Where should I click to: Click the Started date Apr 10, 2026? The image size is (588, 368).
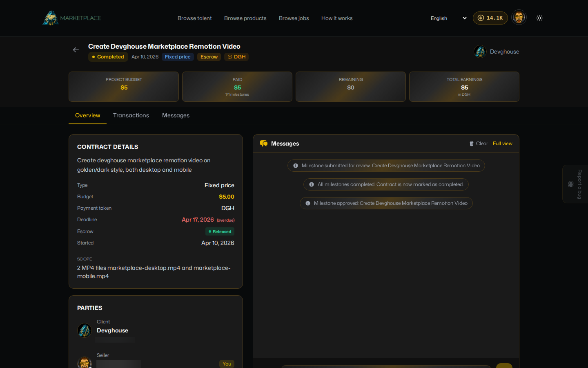[x=218, y=243]
